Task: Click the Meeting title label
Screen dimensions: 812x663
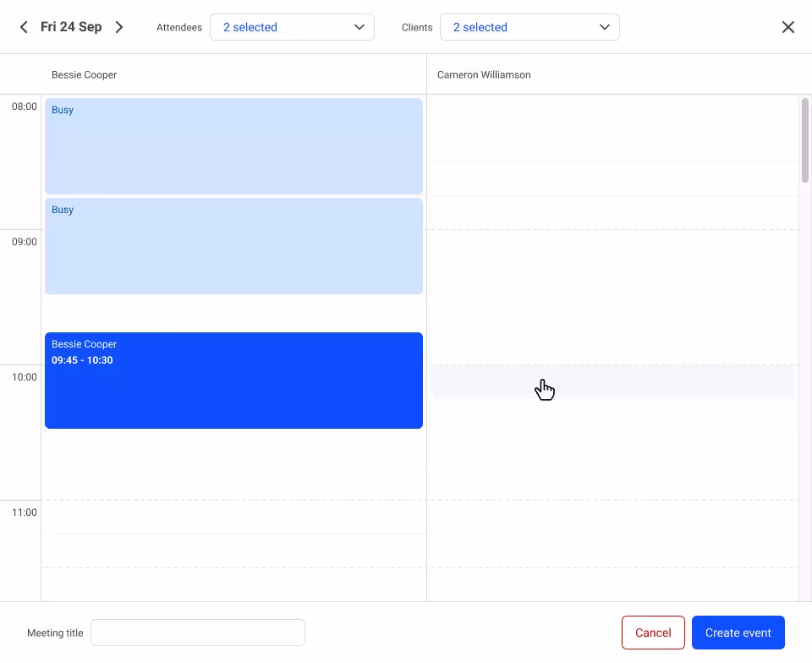Action: (55, 633)
